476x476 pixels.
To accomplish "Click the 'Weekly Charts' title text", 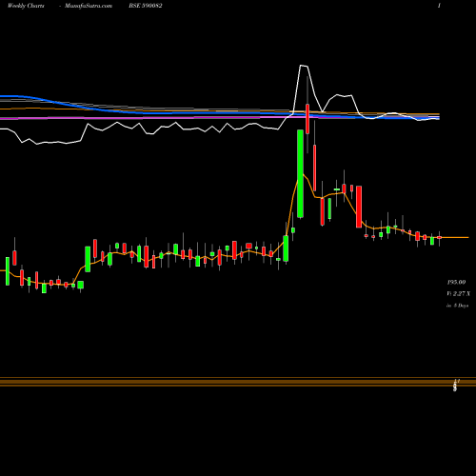I will [26, 6].
